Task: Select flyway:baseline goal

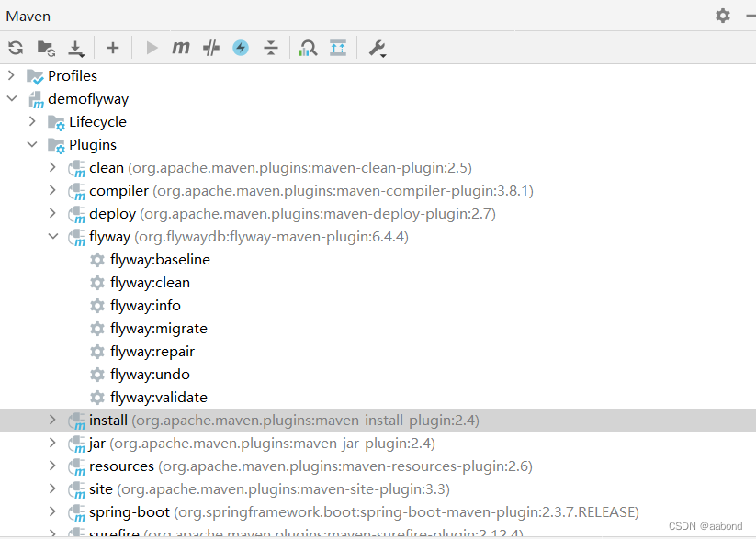Action: [x=160, y=259]
